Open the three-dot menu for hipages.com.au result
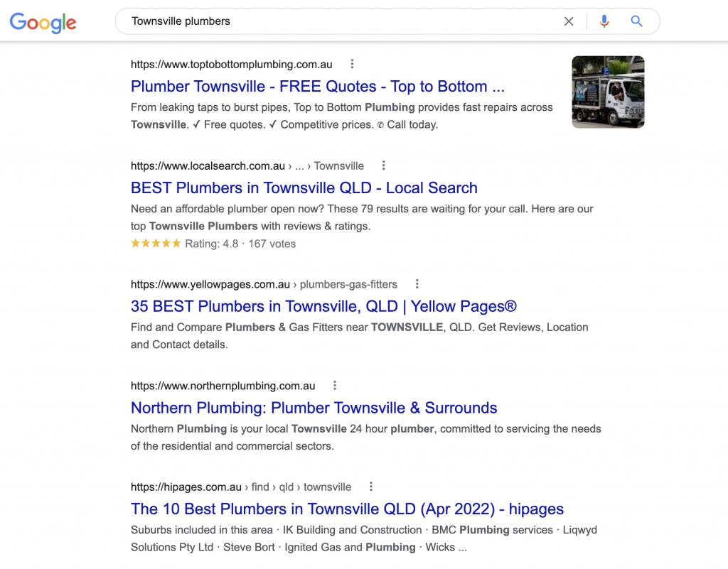The image size is (728, 569). [370, 487]
